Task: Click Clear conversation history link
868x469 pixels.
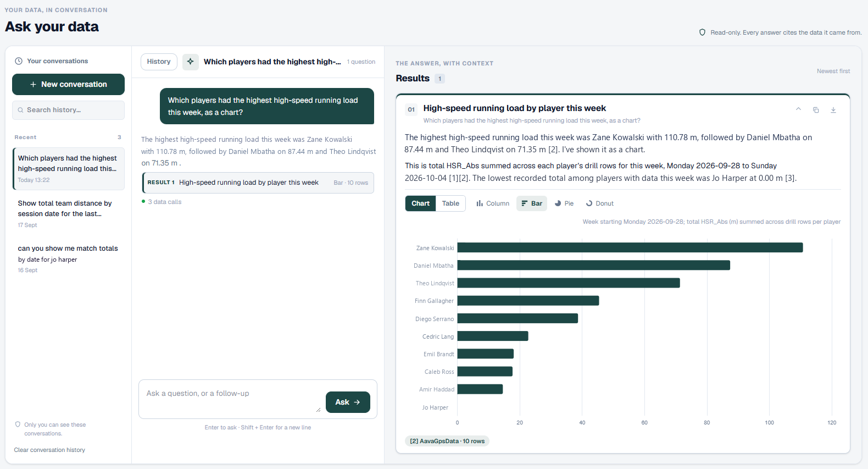Action: tap(49, 450)
